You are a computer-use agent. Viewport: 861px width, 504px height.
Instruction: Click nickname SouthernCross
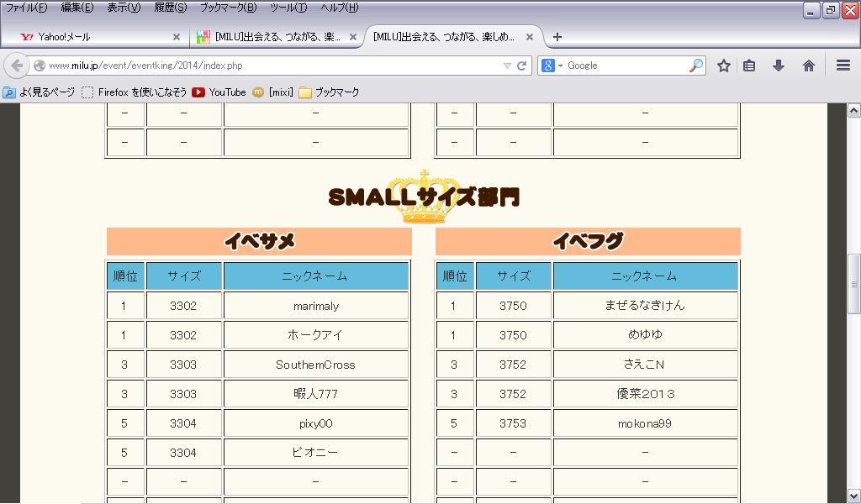tap(316, 365)
